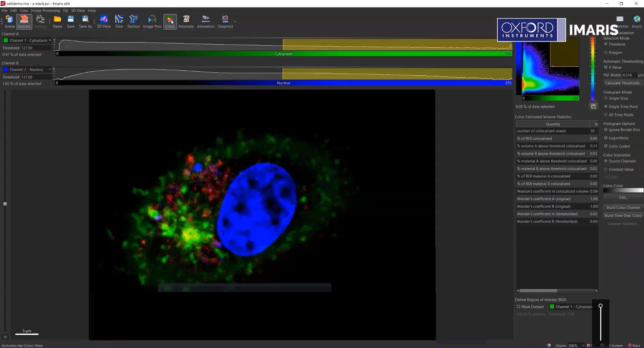
Task: Activate the Coloc view
Action: 169,21
